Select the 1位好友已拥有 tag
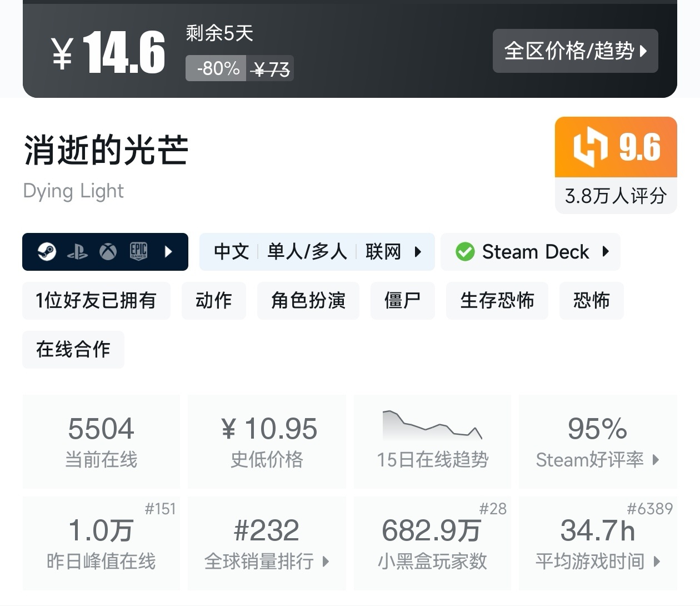This screenshot has height=606, width=700. point(96,301)
